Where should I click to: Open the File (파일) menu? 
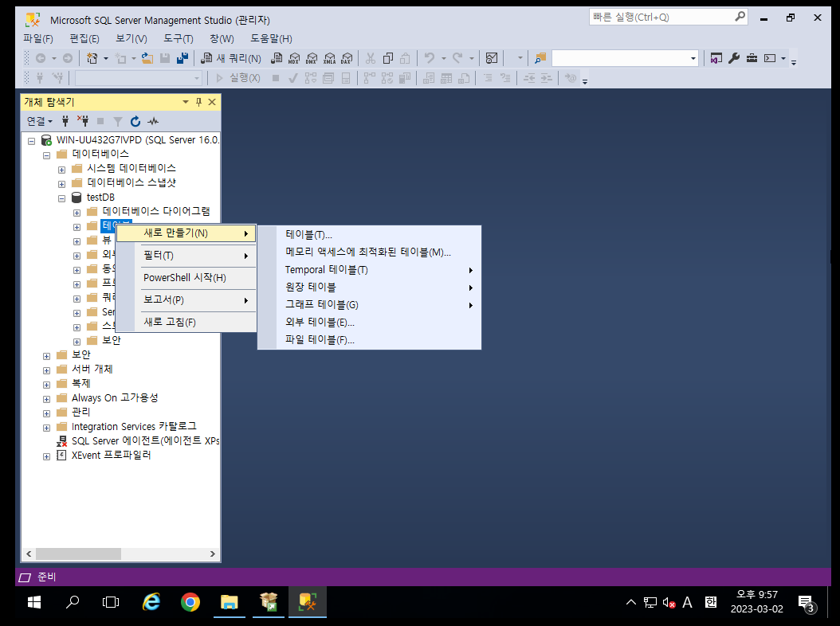pyautogui.click(x=38, y=38)
